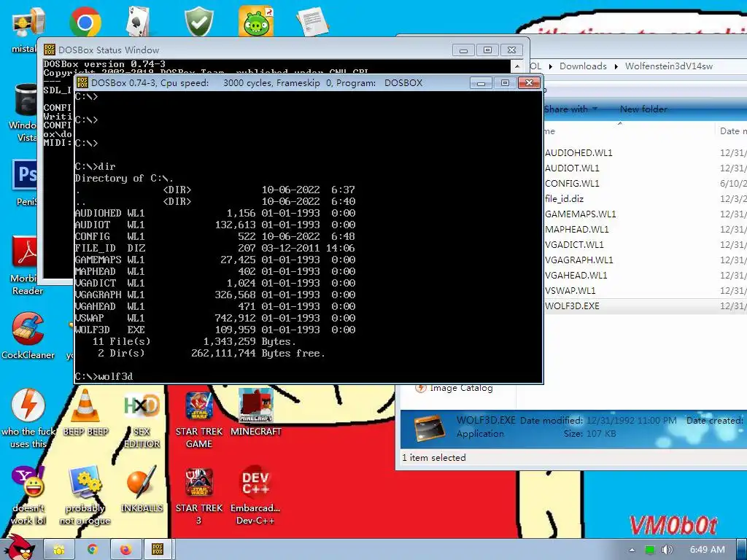
Task: Open the MINECRAFT desktop icon
Action: pyautogui.click(x=256, y=412)
